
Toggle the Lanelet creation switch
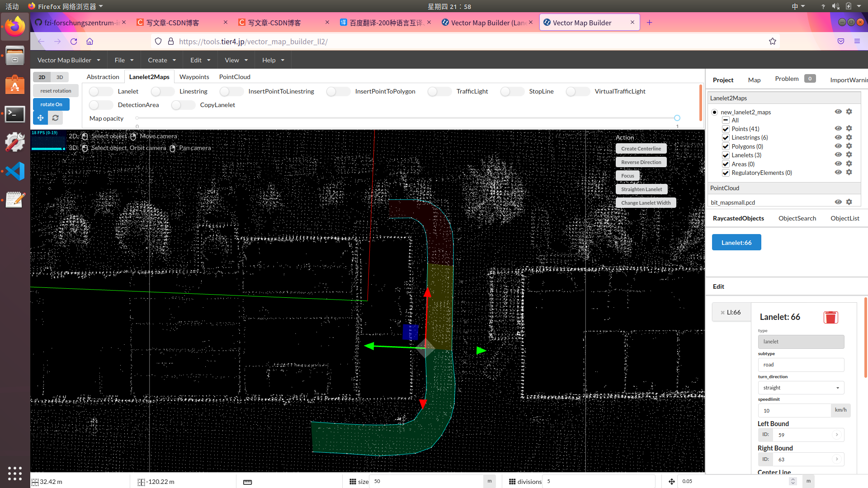click(100, 91)
